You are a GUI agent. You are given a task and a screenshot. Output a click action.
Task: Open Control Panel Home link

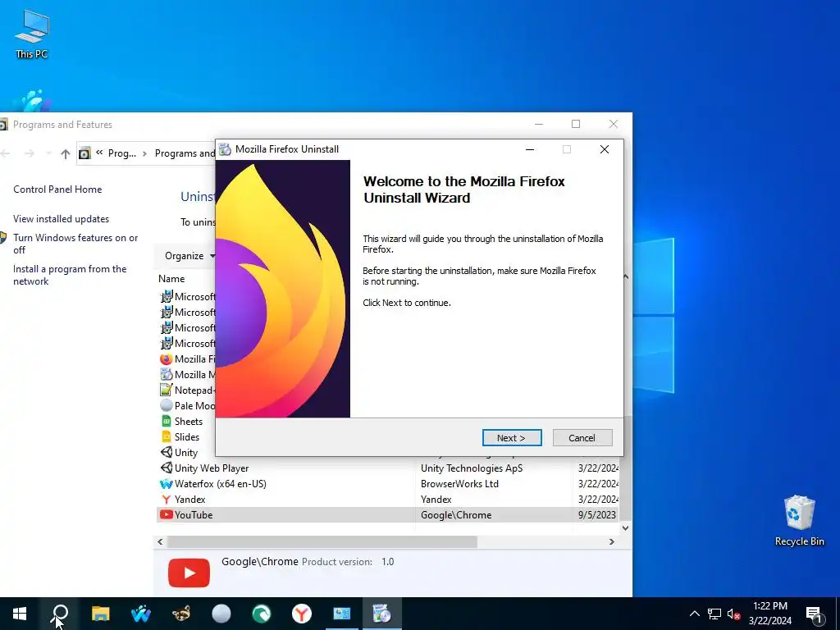[x=57, y=189]
